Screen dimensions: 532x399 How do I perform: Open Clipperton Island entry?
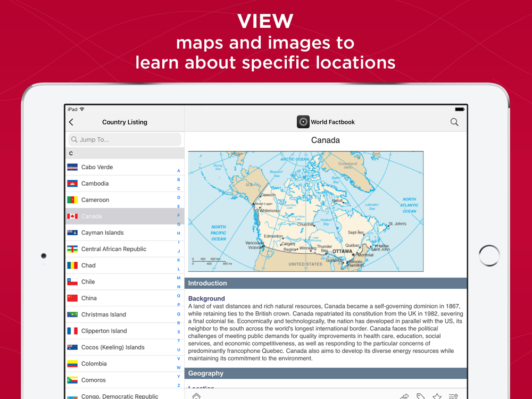tap(125, 331)
